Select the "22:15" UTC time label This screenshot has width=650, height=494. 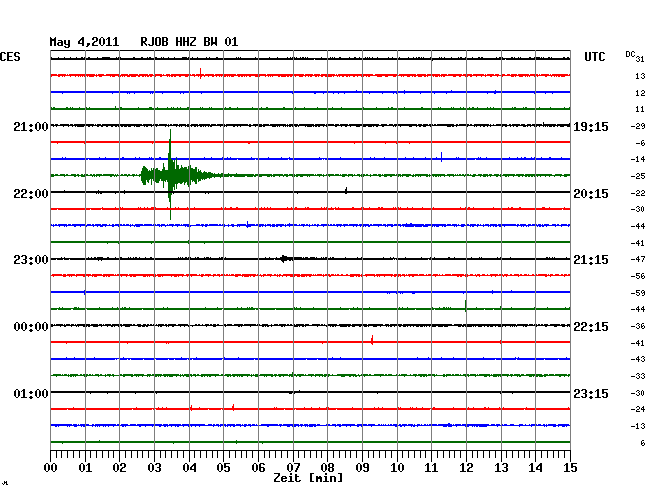tap(591, 327)
